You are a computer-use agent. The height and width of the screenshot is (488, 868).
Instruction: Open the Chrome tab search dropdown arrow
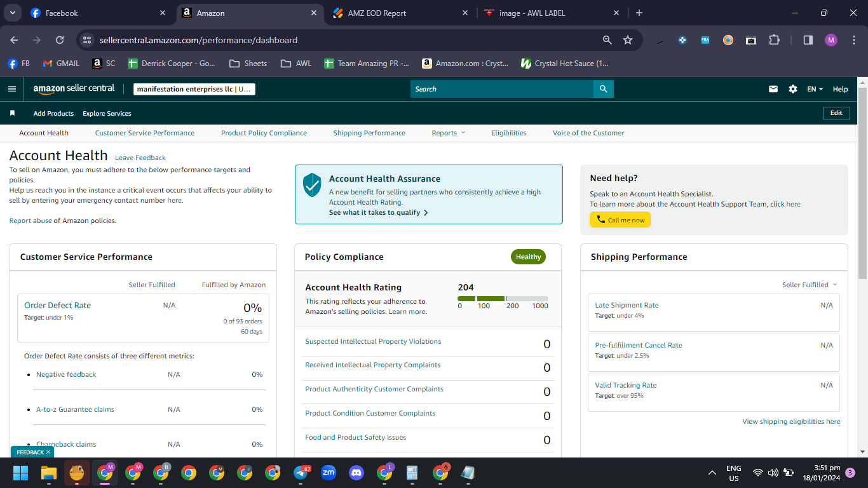coord(13,13)
